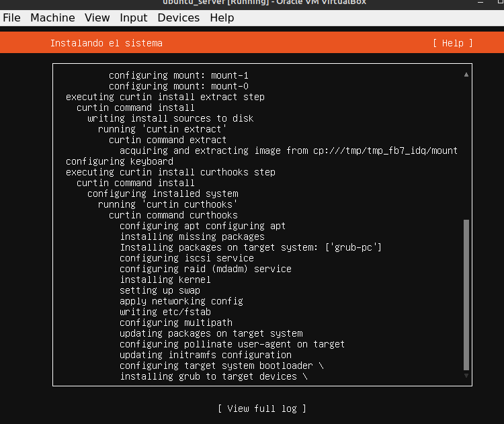
Task: Click the 'configuring keyboard' log entry
Action: [x=119, y=161]
